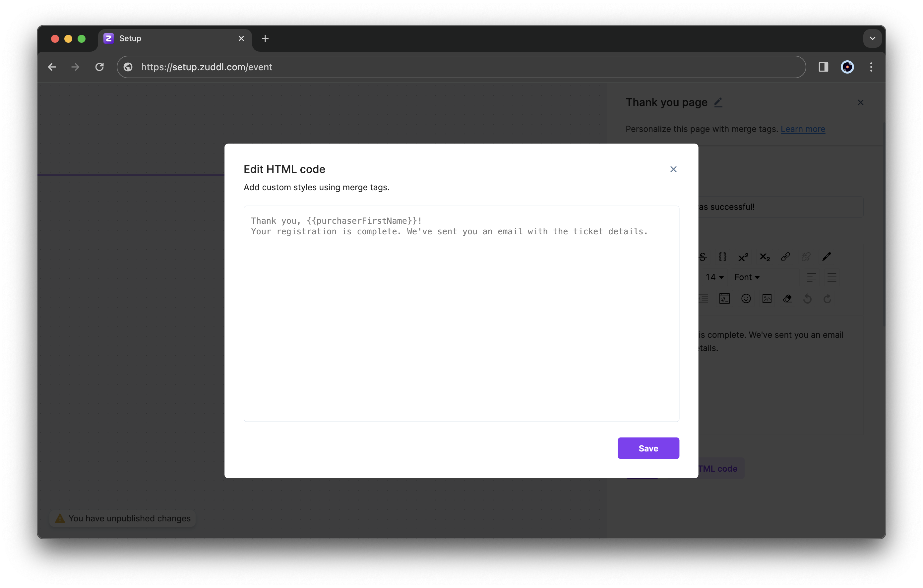Image resolution: width=923 pixels, height=588 pixels.
Task: Click the browser forward arrow
Action: coord(76,67)
